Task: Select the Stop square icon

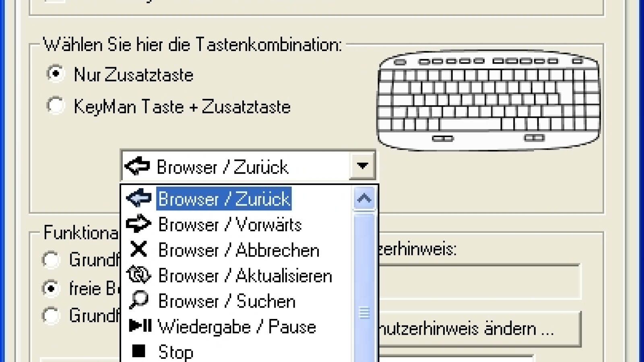Action: point(139,351)
